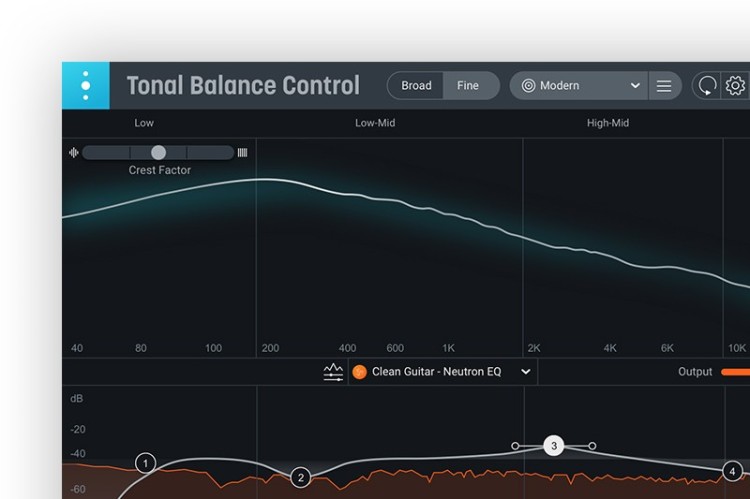
Task: Select EQ node 2
Action: pyautogui.click(x=300, y=477)
